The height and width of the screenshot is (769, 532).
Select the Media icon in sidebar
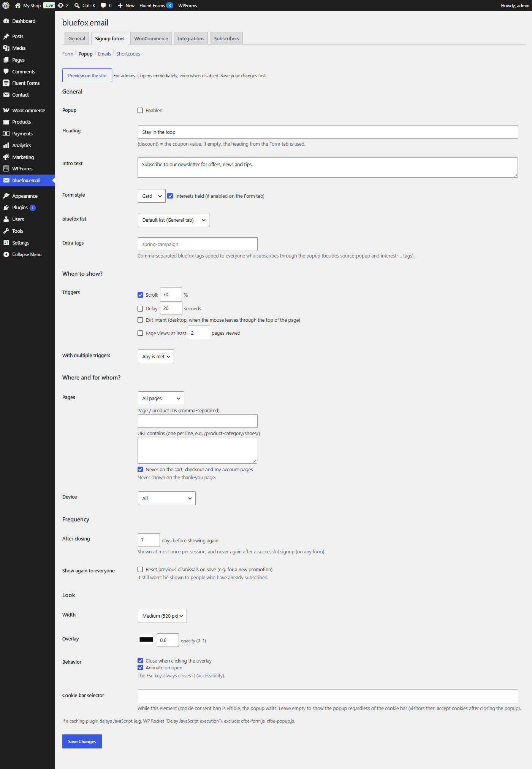pyautogui.click(x=6, y=48)
